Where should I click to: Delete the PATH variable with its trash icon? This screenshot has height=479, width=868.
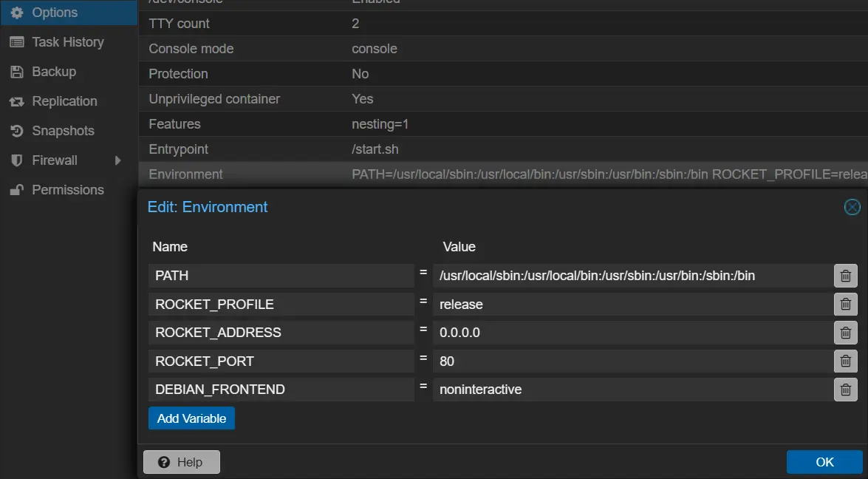coord(845,275)
